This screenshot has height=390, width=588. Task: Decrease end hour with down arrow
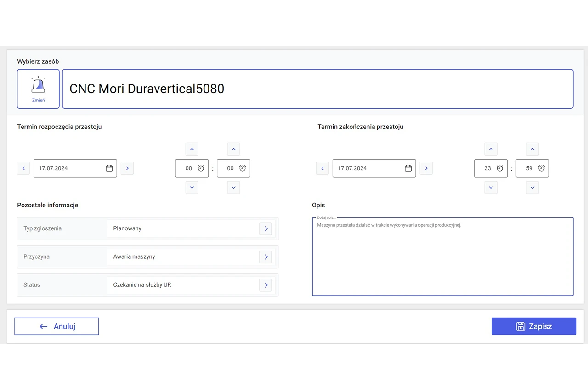coord(491,187)
